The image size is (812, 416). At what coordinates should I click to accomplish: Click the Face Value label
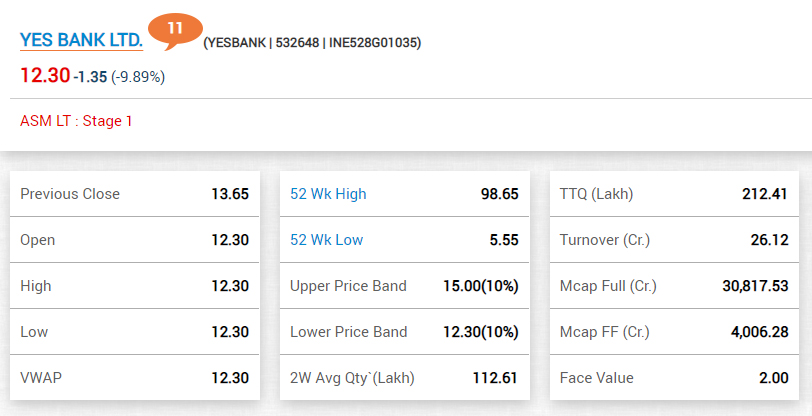pos(597,378)
